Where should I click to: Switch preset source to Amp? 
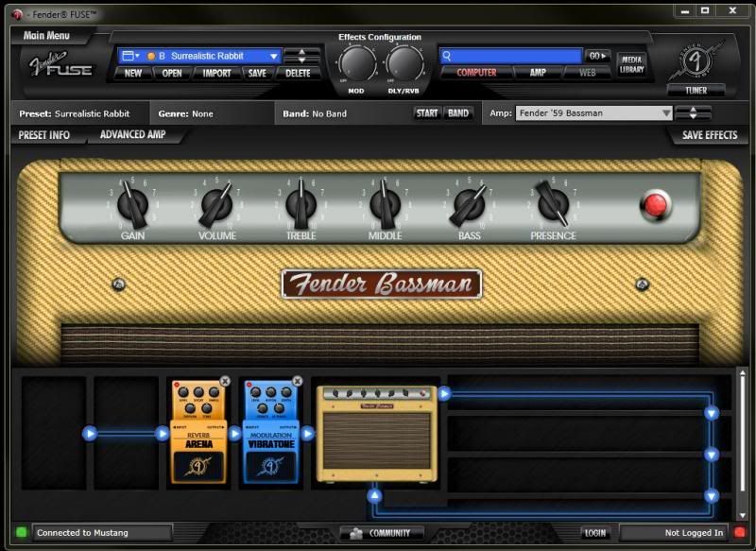[x=538, y=73]
